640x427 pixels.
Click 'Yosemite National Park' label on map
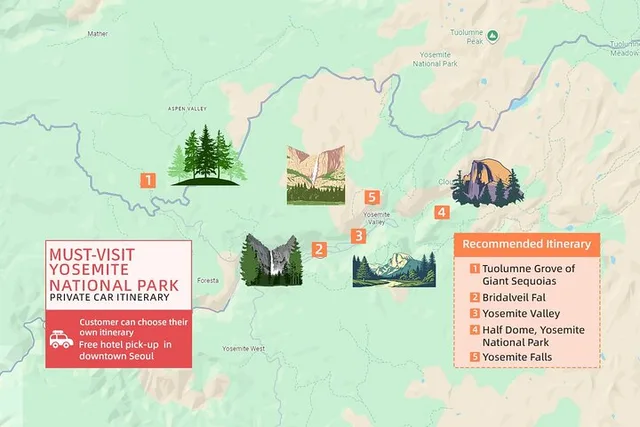click(435, 59)
